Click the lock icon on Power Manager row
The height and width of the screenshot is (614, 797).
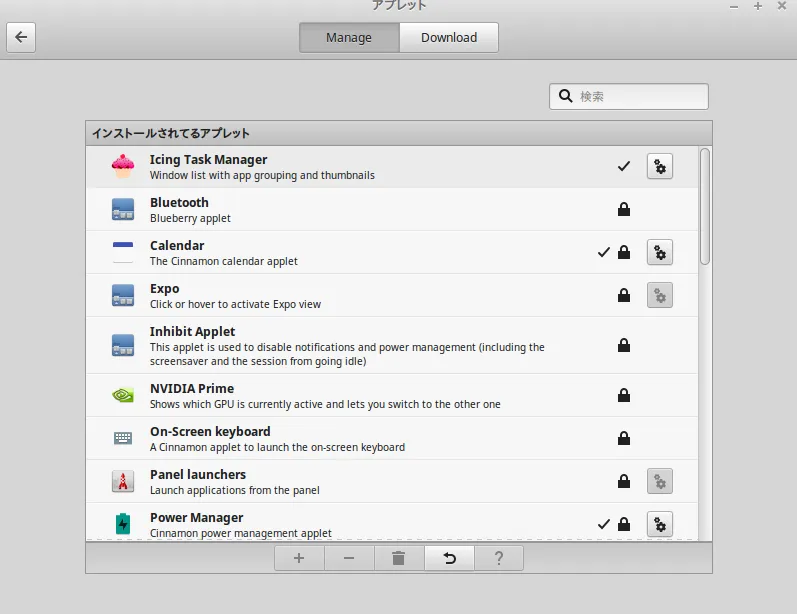pos(624,524)
